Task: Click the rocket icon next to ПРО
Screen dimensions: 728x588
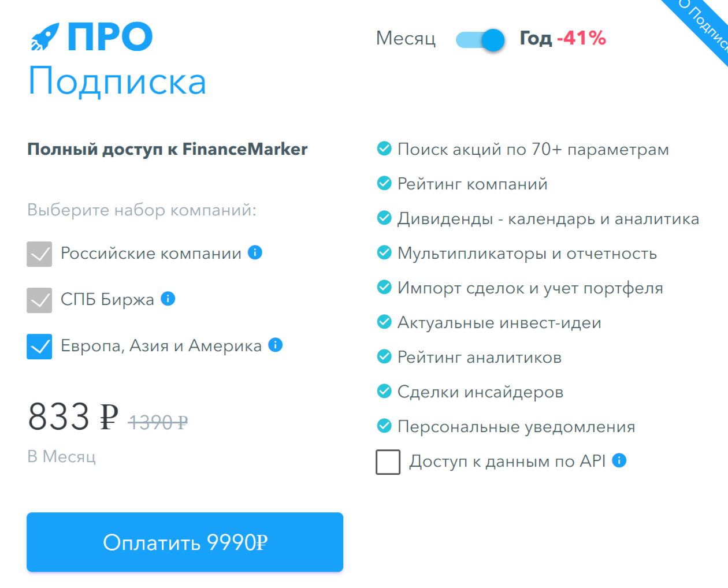Action: click(x=46, y=36)
